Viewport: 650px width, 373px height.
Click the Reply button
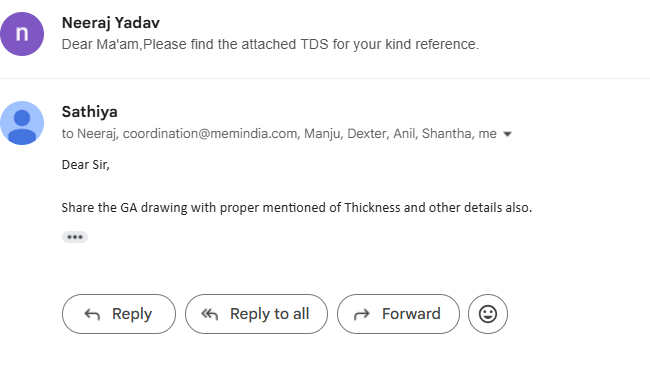119,314
